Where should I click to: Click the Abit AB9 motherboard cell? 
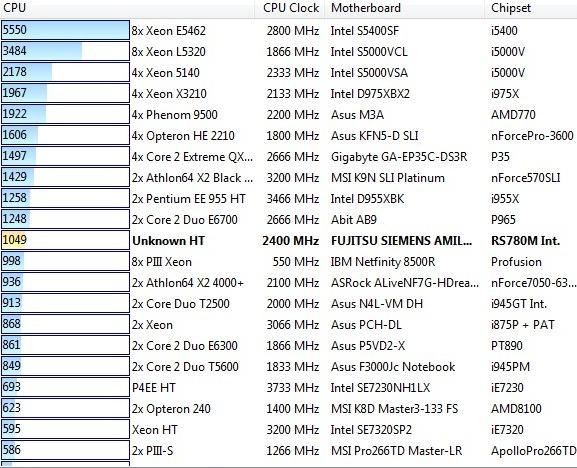click(x=354, y=220)
